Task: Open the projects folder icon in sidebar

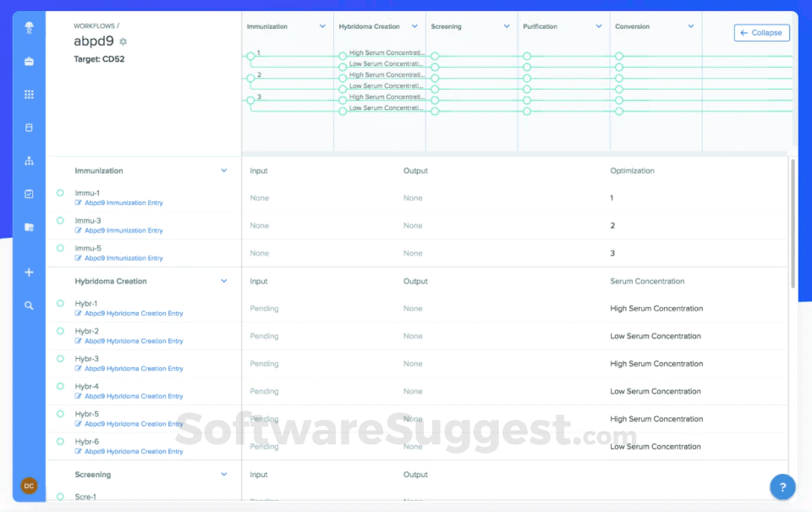Action: point(29,227)
